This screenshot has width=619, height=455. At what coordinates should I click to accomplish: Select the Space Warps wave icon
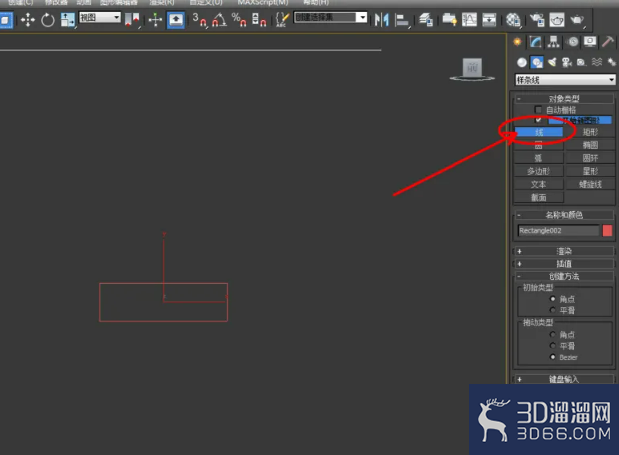tap(597, 62)
